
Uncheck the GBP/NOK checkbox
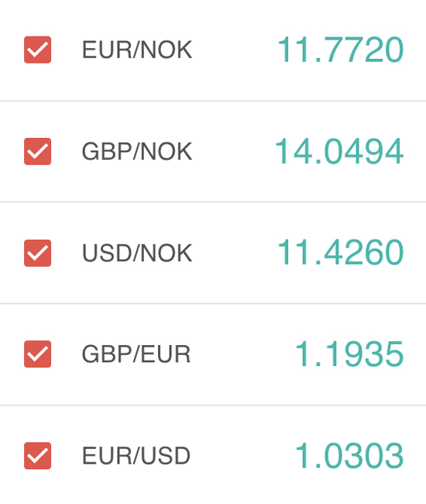coord(37,151)
